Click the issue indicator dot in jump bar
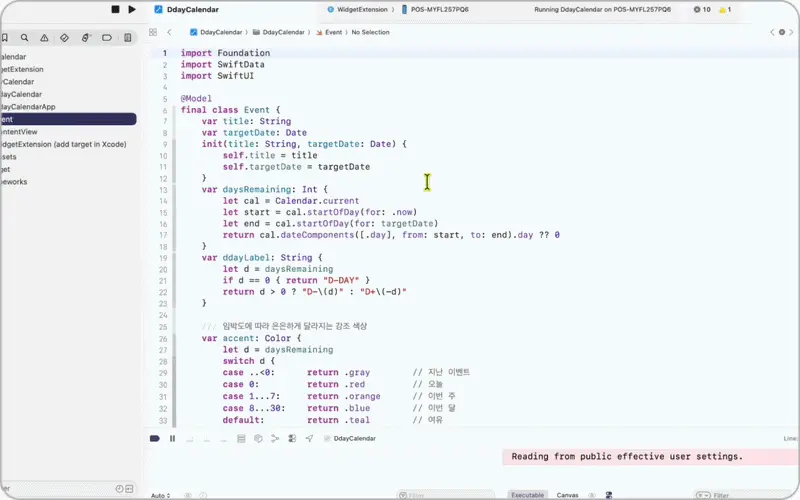 click(782, 32)
